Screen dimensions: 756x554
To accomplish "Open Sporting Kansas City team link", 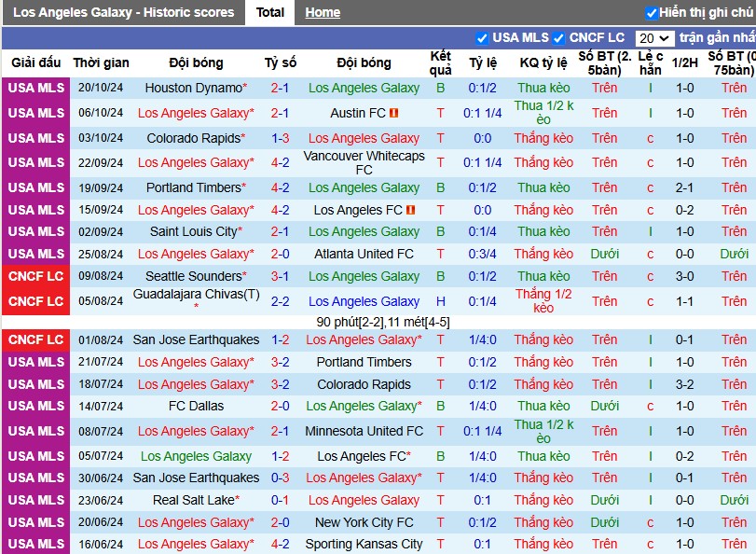I will click(364, 544).
